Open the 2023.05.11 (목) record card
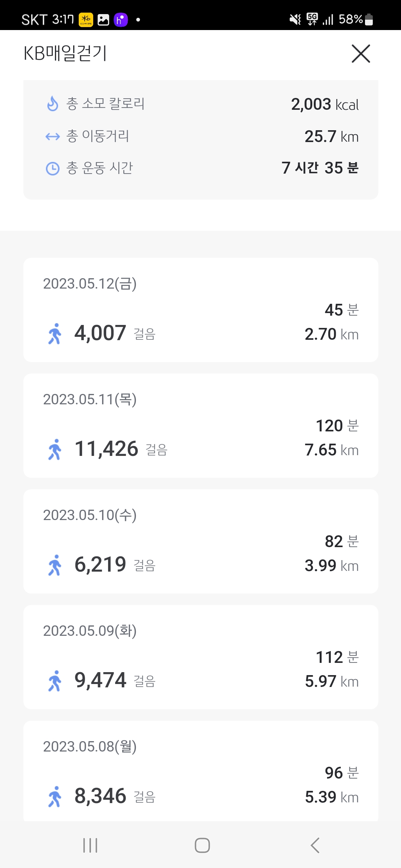 coord(200,425)
